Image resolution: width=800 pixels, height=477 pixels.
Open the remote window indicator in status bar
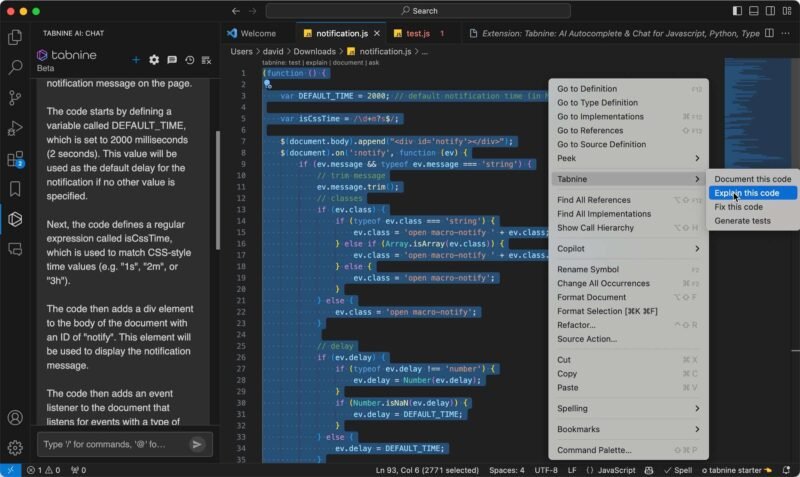click(x=10, y=470)
